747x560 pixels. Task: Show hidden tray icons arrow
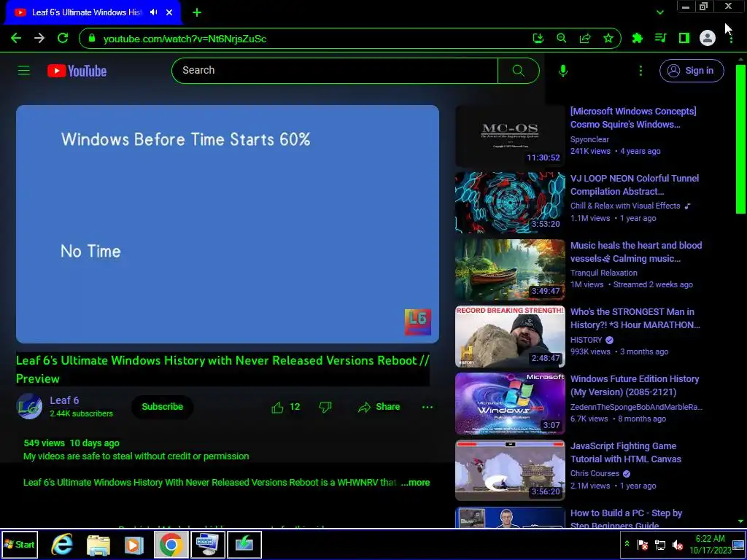(x=627, y=544)
